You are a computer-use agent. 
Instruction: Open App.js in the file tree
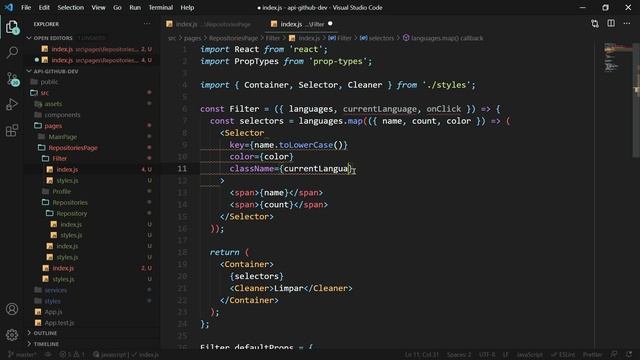pos(53,312)
